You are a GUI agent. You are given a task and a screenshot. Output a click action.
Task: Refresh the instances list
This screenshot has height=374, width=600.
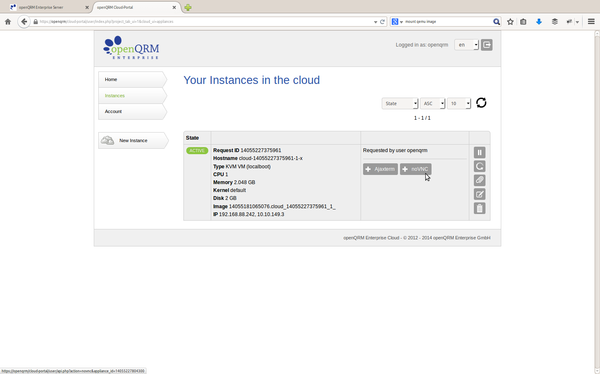[481, 103]
